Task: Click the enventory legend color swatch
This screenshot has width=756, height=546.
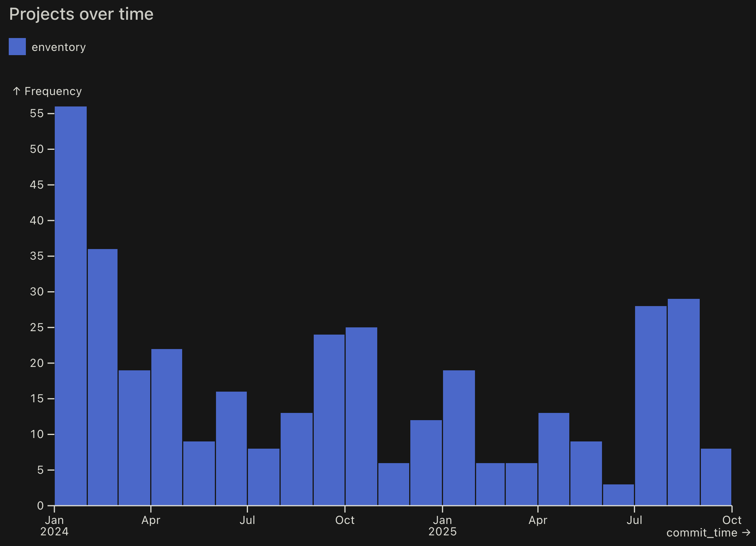Action: pyautogui.click(x=17, y=47)
